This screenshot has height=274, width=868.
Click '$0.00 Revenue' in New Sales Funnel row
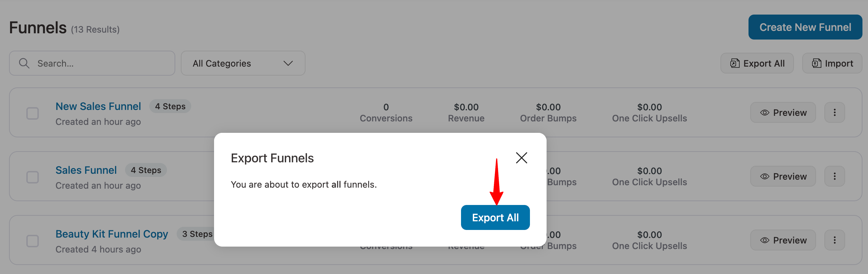pyautogui.click(x=466, y=113)
